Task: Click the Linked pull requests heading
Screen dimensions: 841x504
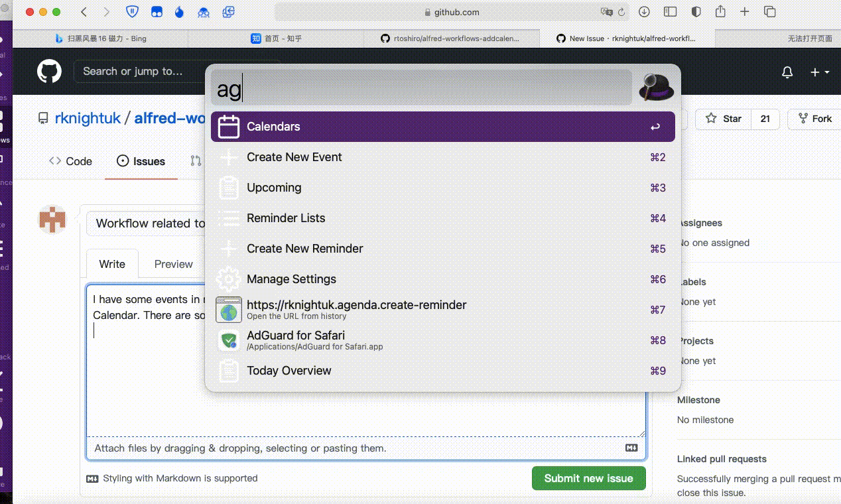Action: coord(722,459)
